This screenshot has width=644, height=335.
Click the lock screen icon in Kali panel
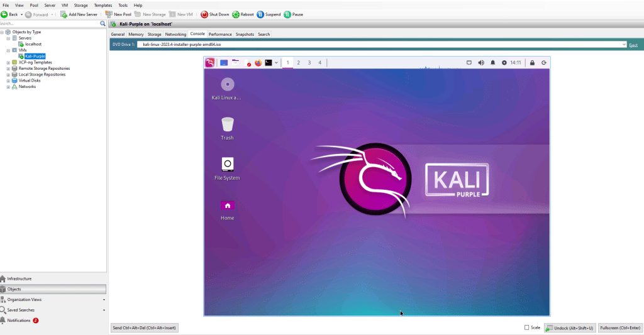[532, 63]
